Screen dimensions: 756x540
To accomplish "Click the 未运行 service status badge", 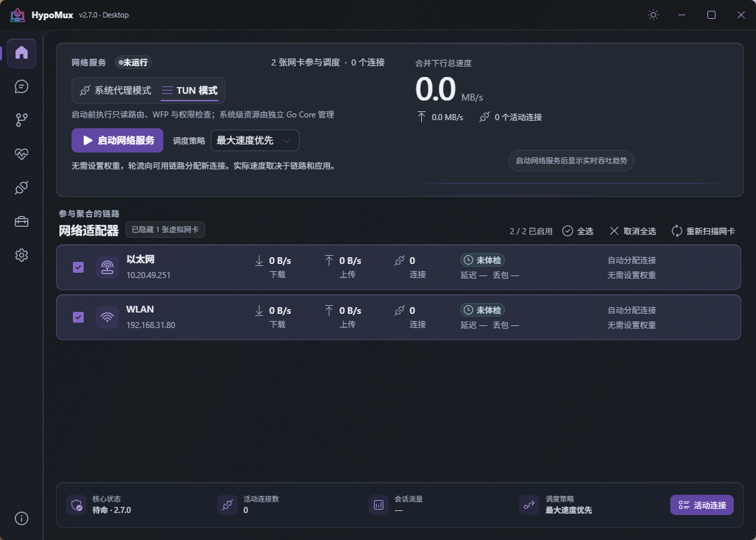I will coord(133,62).
